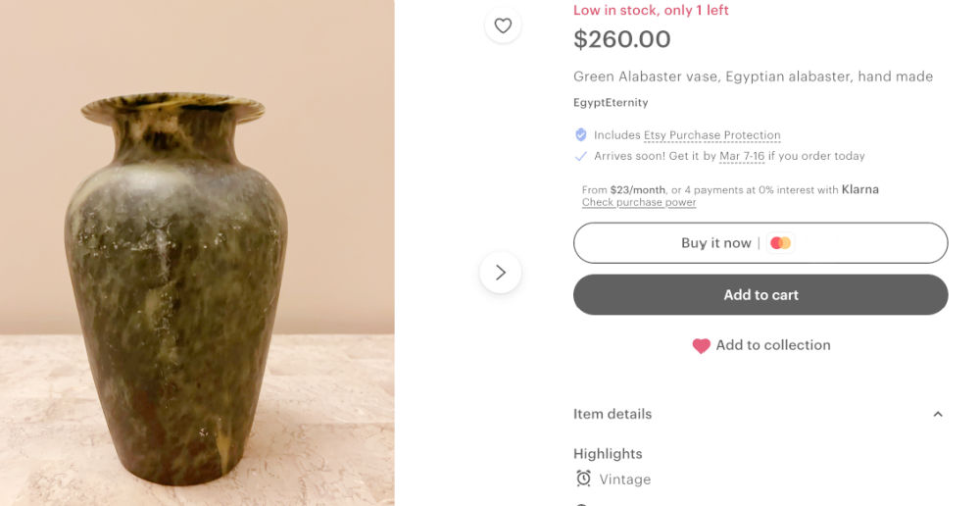
Task: Click the Klarna brand name
Action: [859, 189]
